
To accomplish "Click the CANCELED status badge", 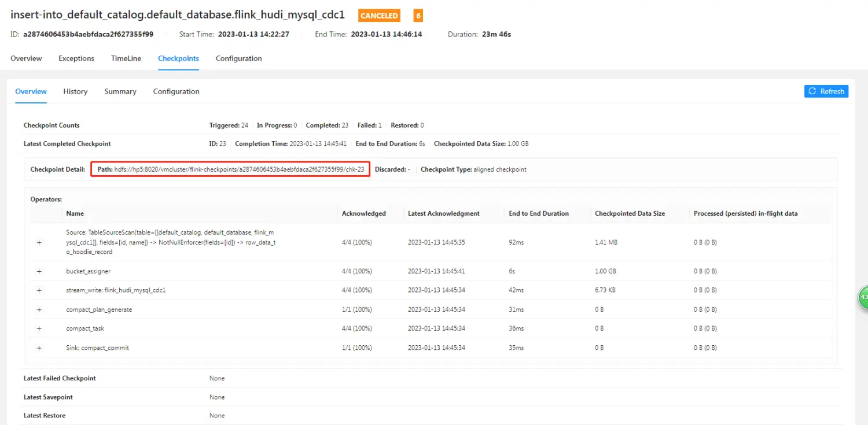I will [379, 16].
